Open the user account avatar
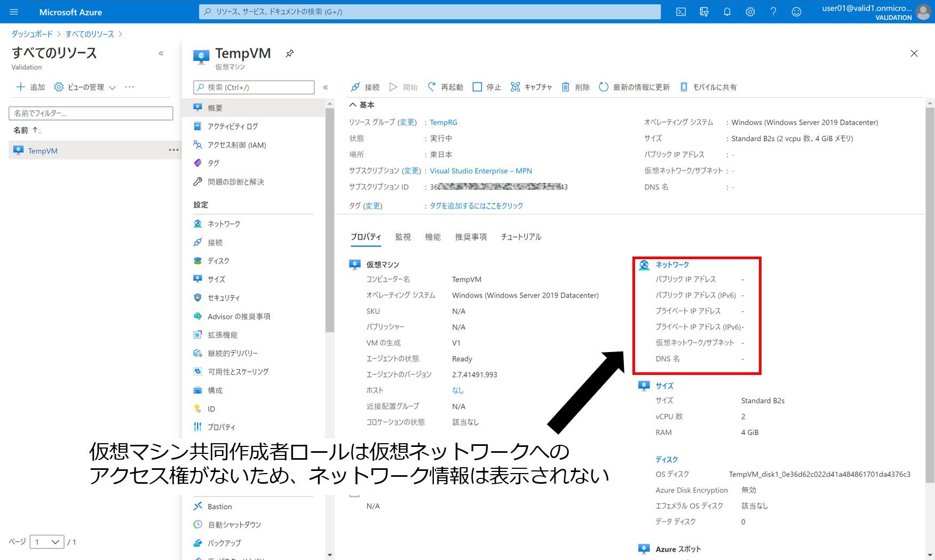Viewport: 935px width, 560px height. (x=923, y=12)
